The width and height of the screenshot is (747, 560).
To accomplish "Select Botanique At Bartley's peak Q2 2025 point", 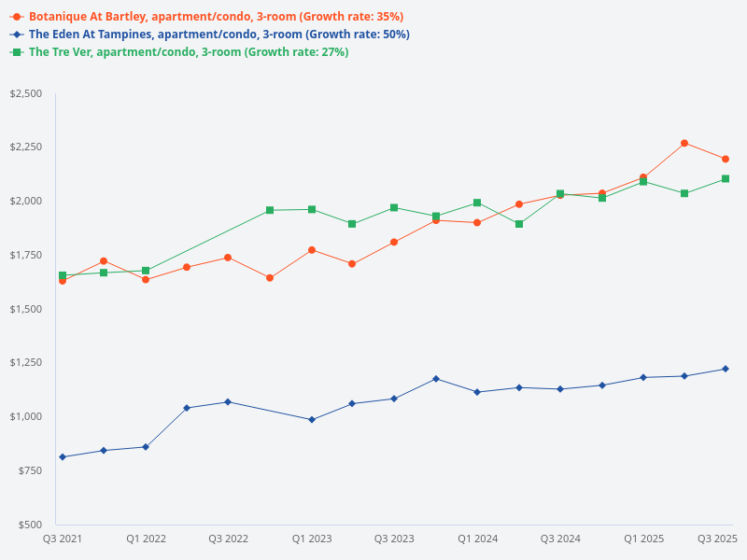I will (x=684, y=143).
